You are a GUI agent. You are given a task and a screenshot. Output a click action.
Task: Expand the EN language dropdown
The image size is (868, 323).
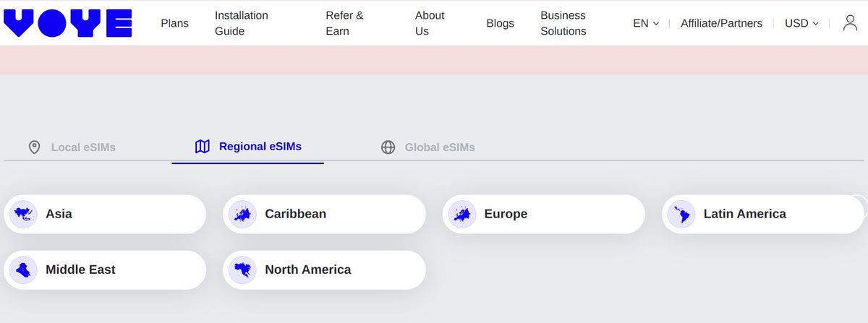(x=646, y=23)
